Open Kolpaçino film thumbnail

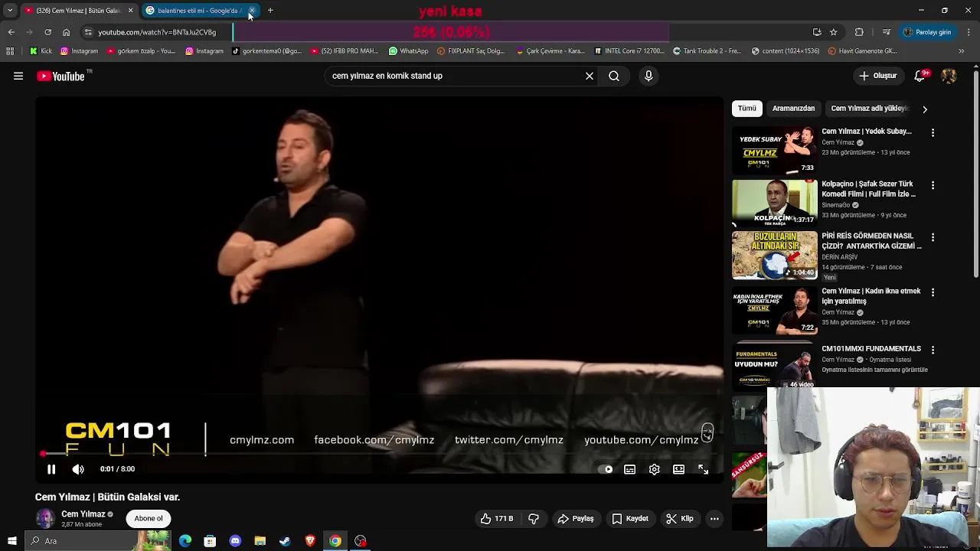click(x=774, y=203)
